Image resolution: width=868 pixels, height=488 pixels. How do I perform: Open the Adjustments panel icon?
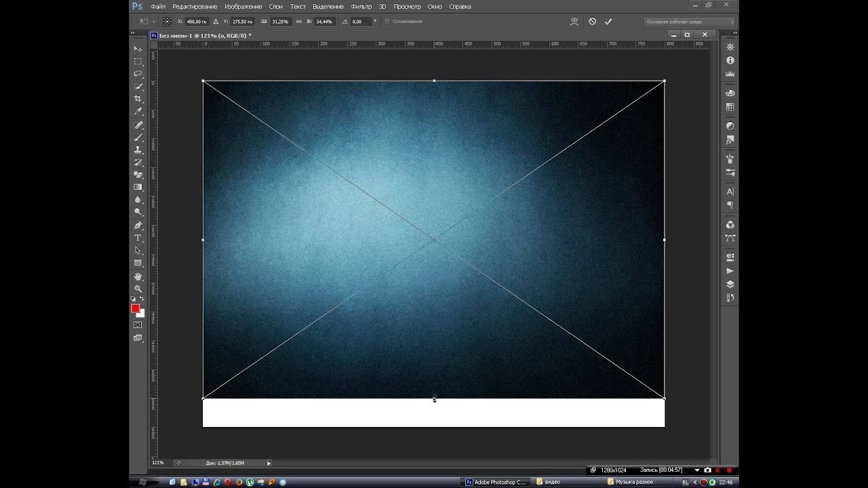[x=730, y=125]
